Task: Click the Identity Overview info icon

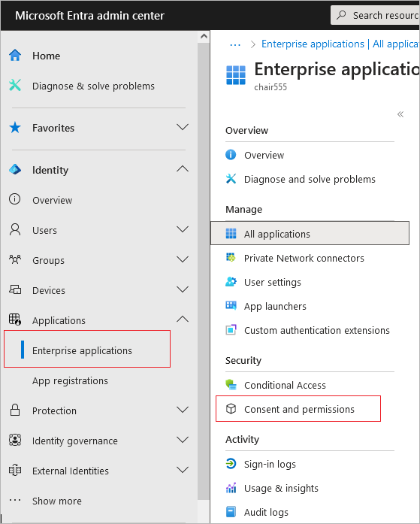Action: pos(15,199)
